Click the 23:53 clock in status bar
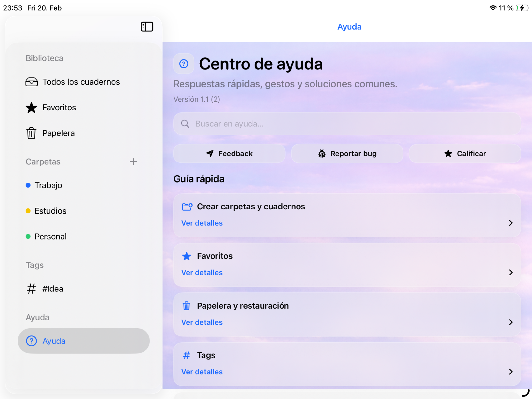This screenshot has height=399, width=532. click(x=12, y=8)
